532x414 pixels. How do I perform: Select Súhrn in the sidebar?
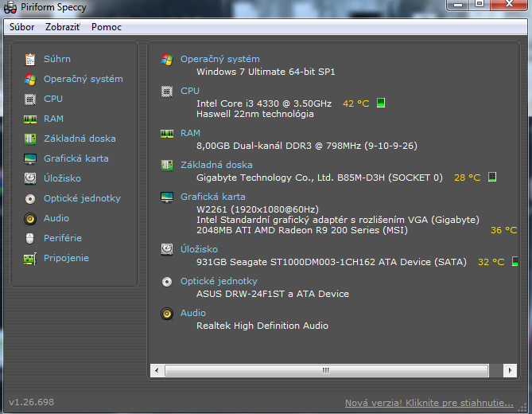57,59
